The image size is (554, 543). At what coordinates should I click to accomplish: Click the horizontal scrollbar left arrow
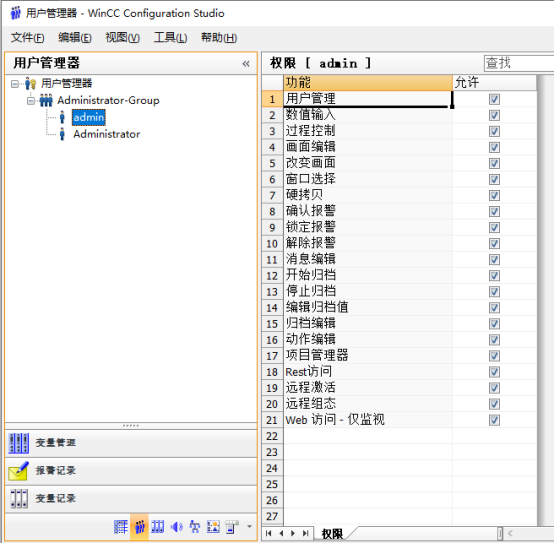click(x=510, y=533)
